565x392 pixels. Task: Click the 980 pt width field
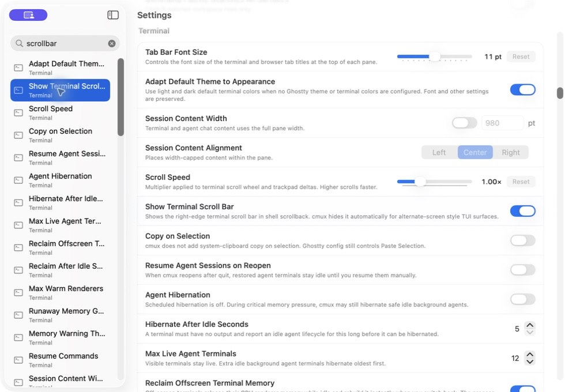(x=502, y=123)
